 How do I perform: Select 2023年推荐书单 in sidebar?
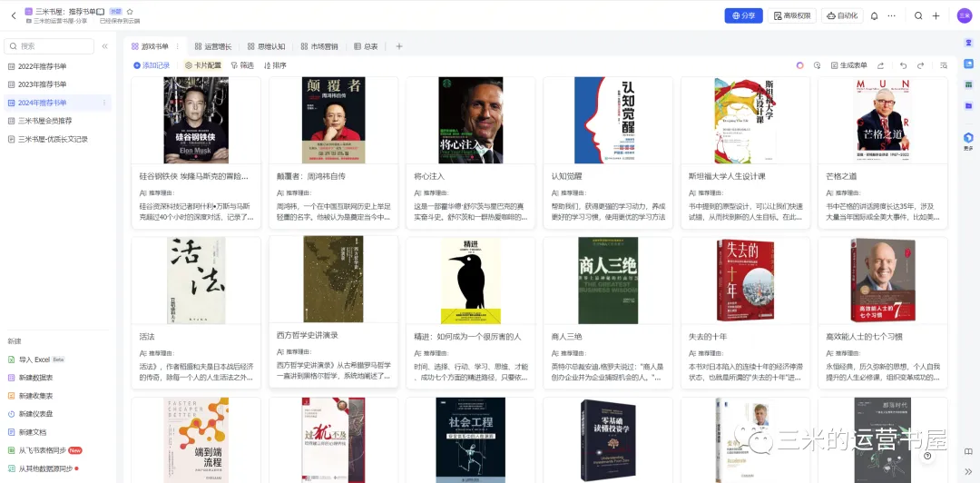[43, 84]
